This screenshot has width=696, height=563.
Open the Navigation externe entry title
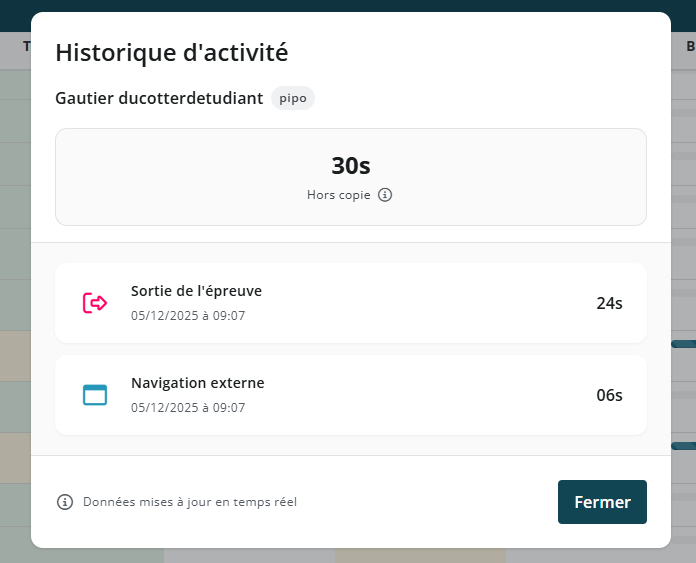[197, 383]
